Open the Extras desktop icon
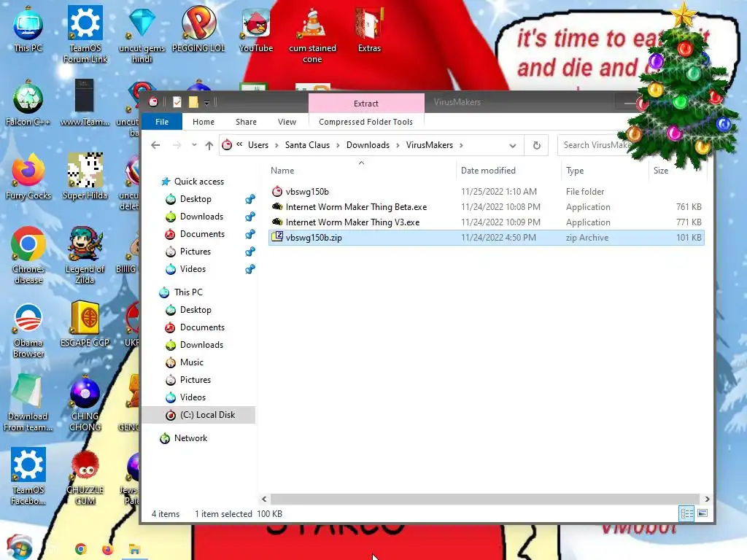Image resolution: width=747 pixels, height=560 pixels. pos(369,29)
